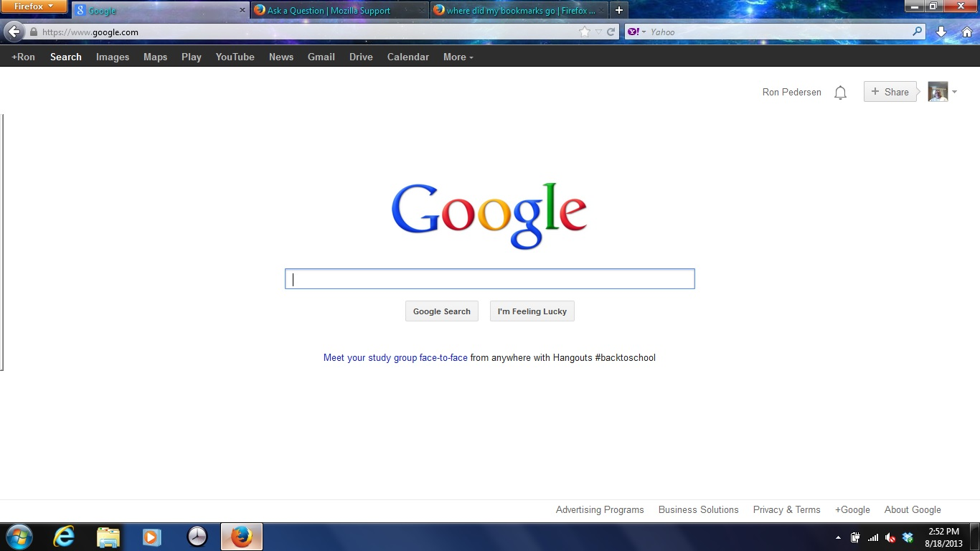Open the clock showing 2:52 PM
Screen dimensions: 980x551
point(943,537)
